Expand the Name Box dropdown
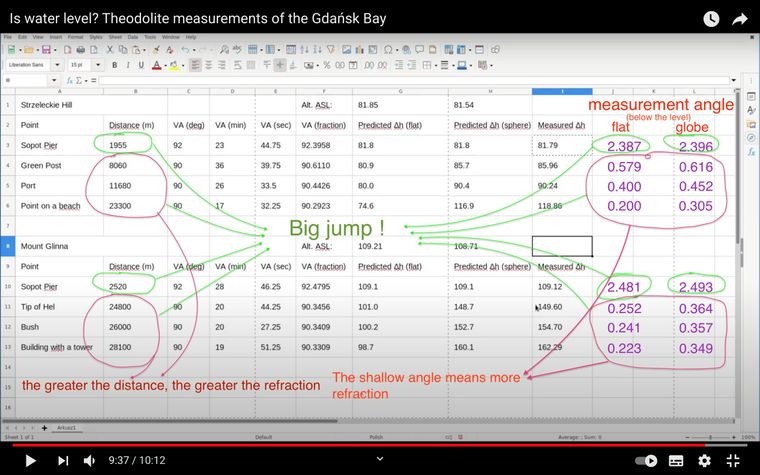Viewport: 760px width, 475px height. tap(55, 81)
